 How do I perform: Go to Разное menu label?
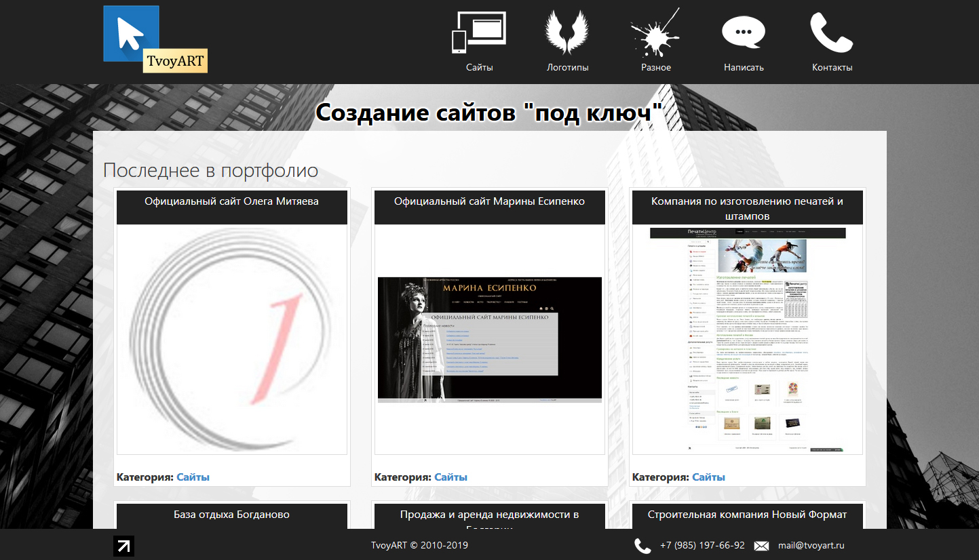point(656,68)
